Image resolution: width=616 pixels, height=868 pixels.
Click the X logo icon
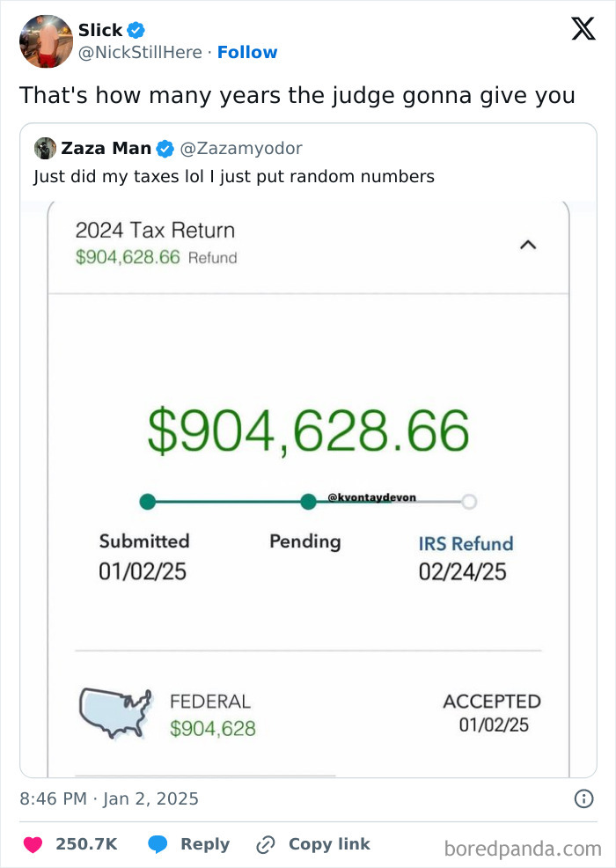[x=583, y=30]
